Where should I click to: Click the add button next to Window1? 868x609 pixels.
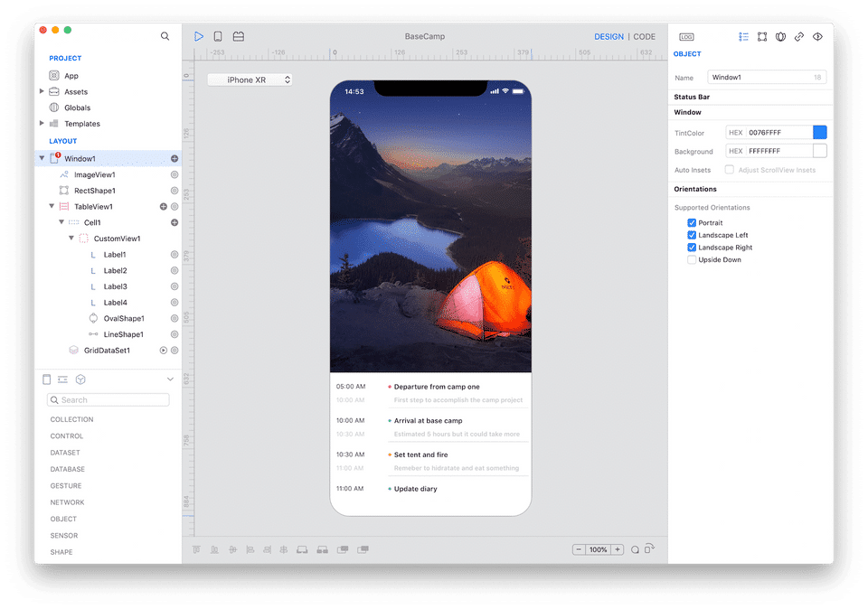175,159
